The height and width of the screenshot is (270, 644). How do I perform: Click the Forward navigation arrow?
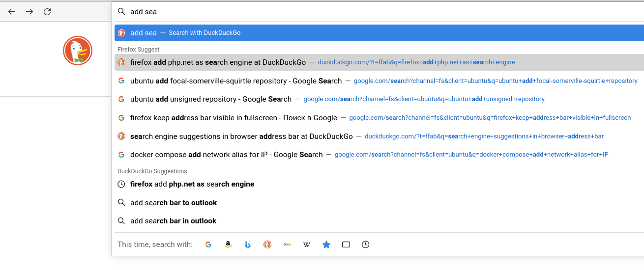point(29,12)
